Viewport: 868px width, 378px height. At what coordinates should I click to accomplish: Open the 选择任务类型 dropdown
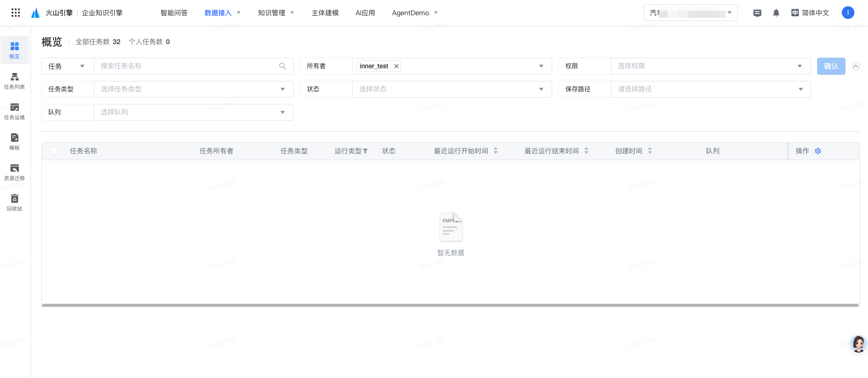pyautogui.click(x=194, y=89)
